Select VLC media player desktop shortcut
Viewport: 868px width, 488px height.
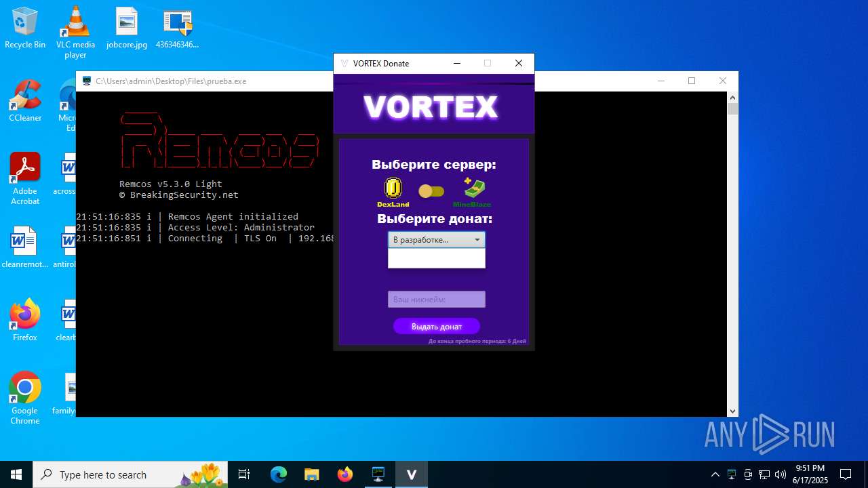pos(75,33)
